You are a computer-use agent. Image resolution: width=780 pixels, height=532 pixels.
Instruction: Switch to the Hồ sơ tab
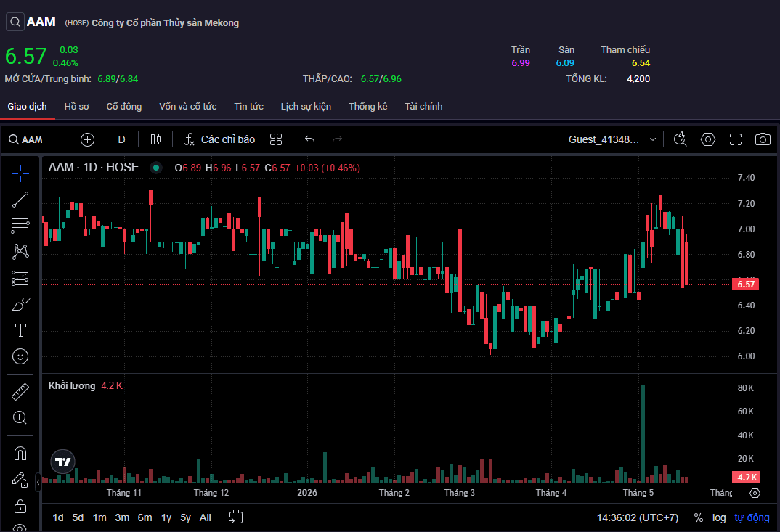76,107
